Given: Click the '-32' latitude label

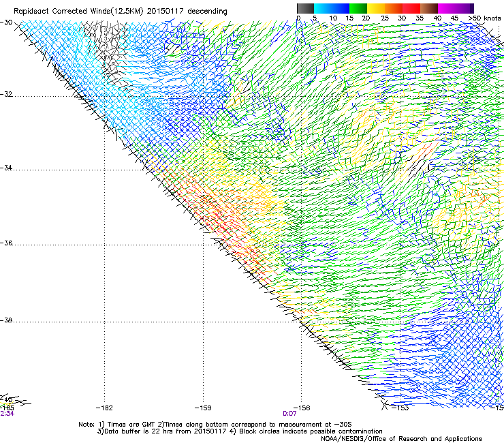Looking at the screenshot, I should coord(6,94).
